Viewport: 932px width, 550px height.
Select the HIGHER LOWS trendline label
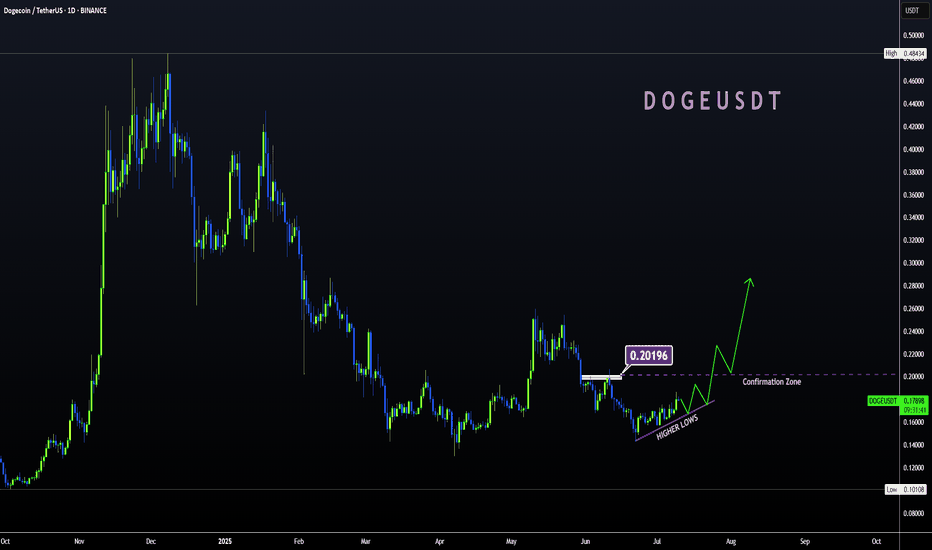677,428
